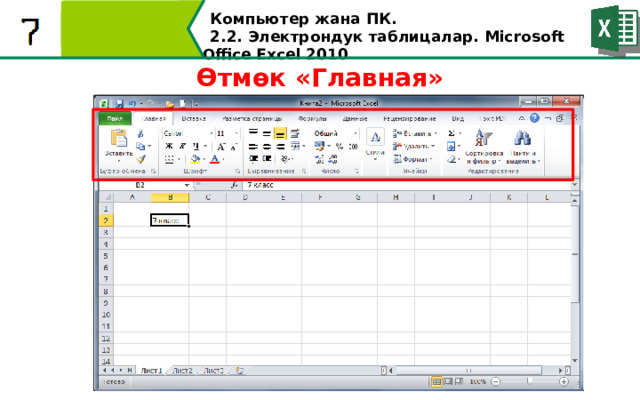Click the AutoSum sigma icon
Image resolution: width=640 pixels, height=400 pixels.
[x=451, y=133]
